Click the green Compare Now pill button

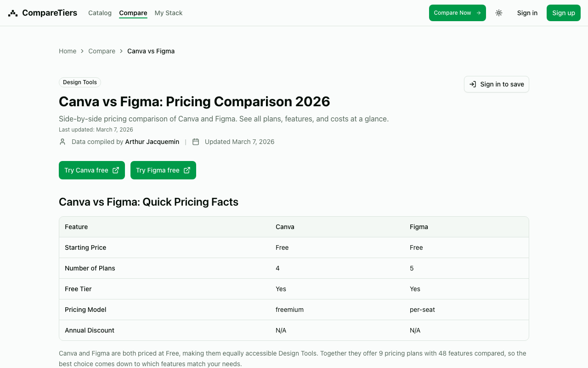457,13
